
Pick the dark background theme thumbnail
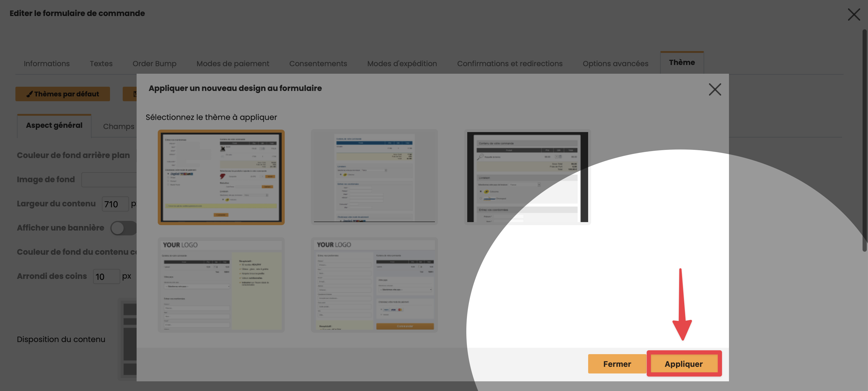(x=527, y=177)
